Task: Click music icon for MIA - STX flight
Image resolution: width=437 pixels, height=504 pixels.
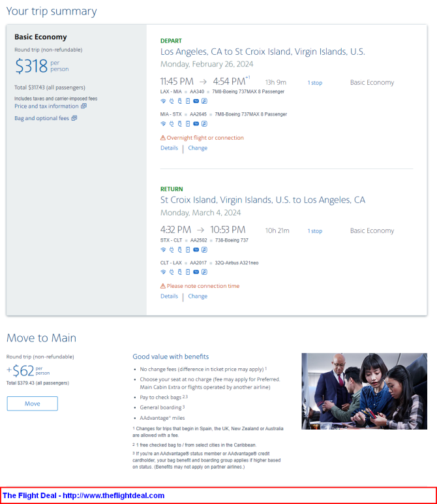Action: 204,123
